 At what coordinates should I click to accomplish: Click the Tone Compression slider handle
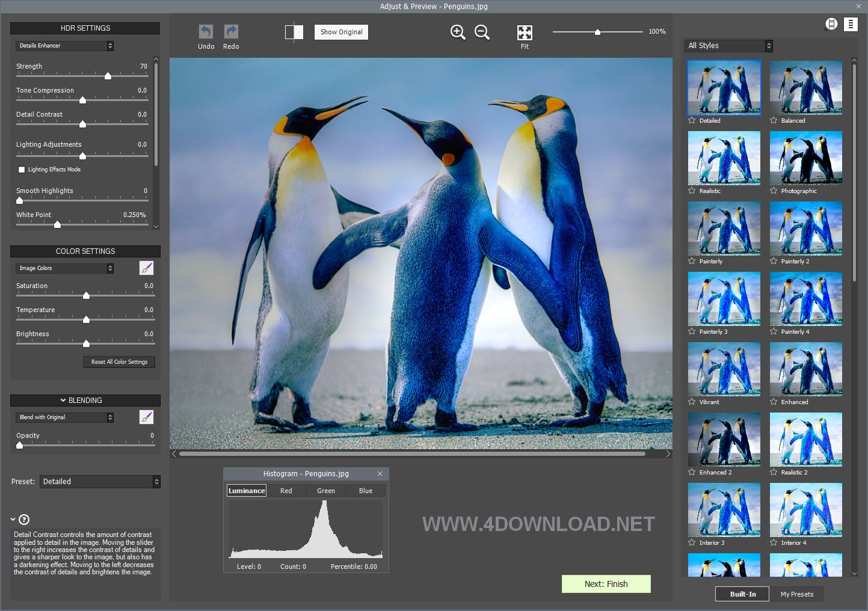(82, 100)
